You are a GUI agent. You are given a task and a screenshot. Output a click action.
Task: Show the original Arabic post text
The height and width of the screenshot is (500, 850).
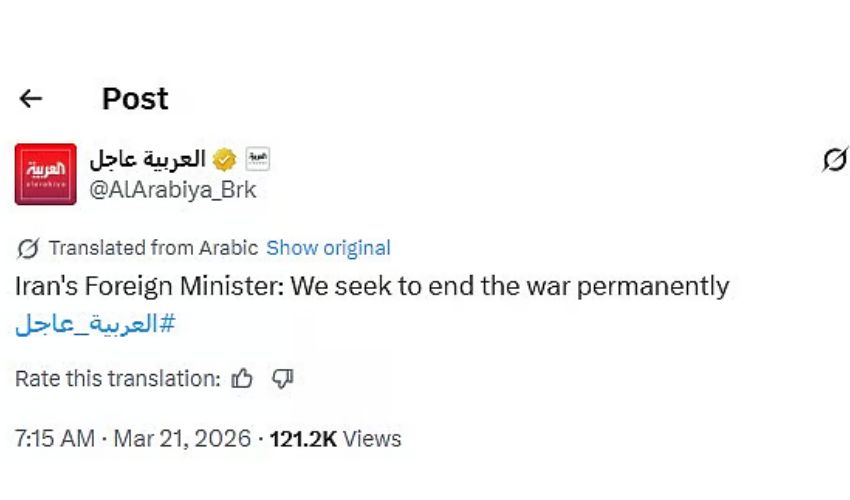click(x=328, y=248)
